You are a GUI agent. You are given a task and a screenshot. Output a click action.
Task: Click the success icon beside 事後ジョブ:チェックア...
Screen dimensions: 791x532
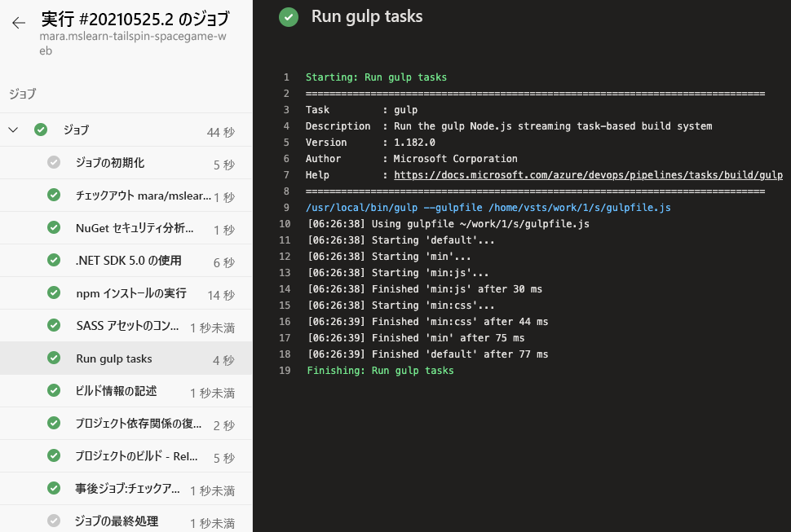coord(54,488)
